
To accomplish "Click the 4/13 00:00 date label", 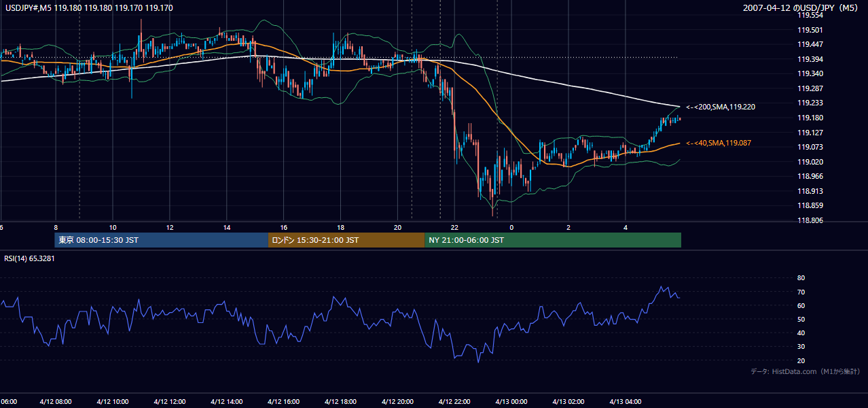I will coord(511,402).
